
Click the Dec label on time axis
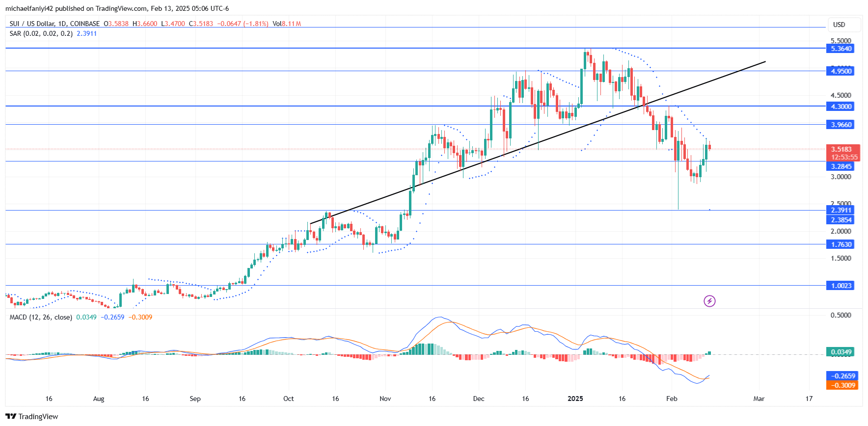(x=479, y=399)
